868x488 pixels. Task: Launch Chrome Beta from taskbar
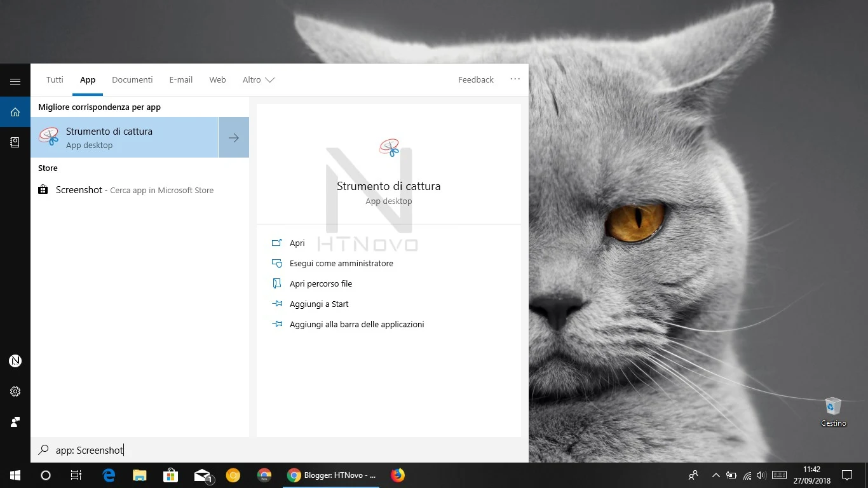click(x=264, y=475)
